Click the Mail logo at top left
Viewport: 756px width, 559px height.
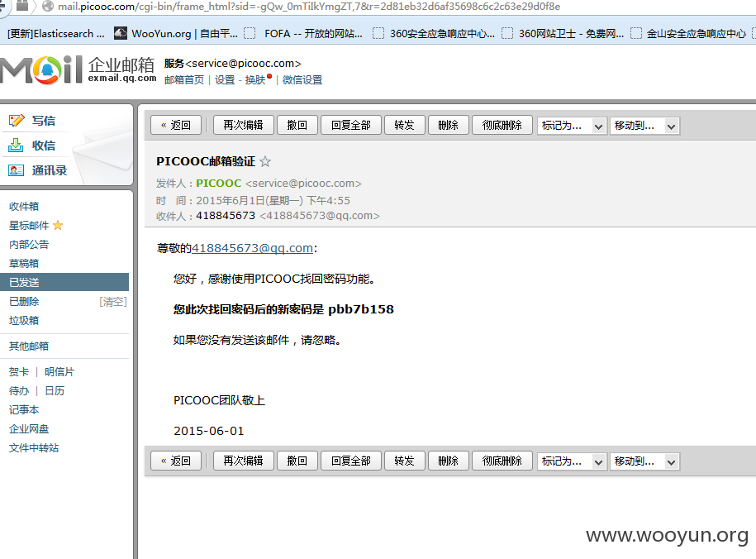41,70
